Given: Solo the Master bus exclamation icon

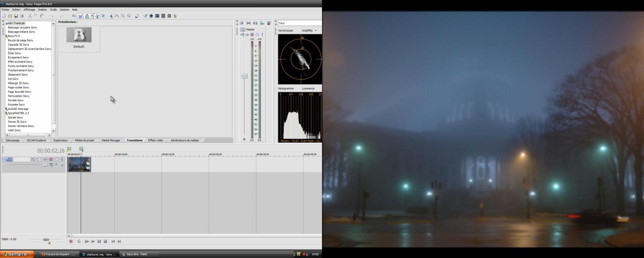Looking at the screenshot, I should click(262, 35).
